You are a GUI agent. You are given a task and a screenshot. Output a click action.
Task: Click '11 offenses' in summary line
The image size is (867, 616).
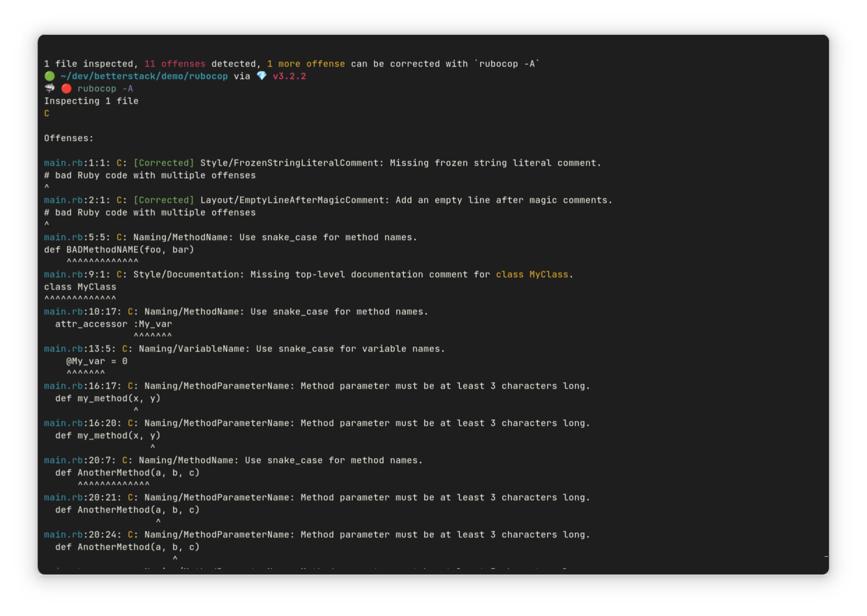175,64
